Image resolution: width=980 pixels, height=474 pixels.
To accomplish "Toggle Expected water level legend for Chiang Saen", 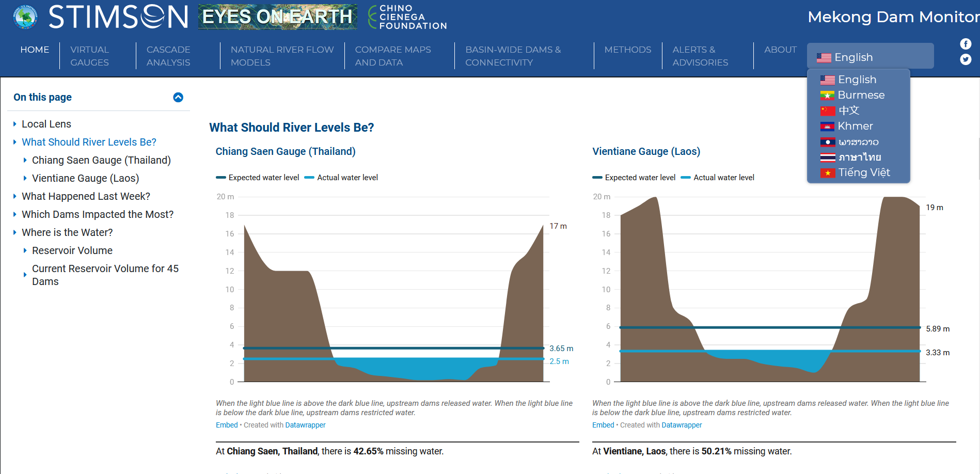I will (x=258, y=178).
